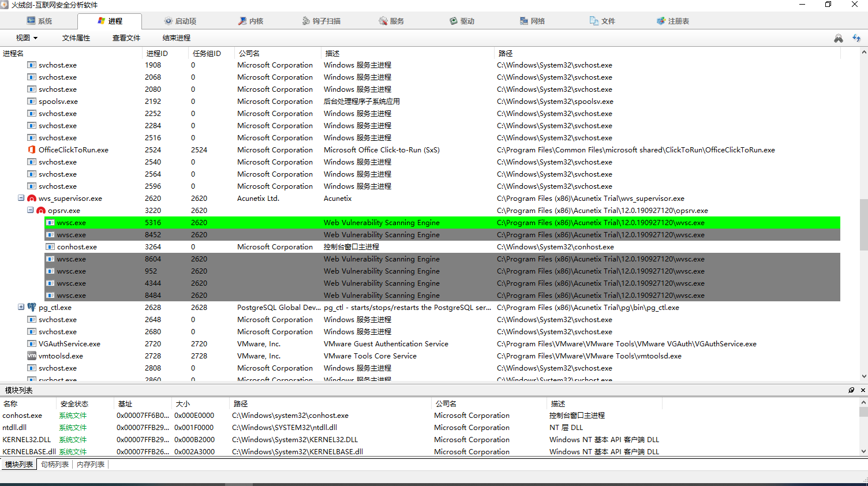Select the wvsc.exe row with PID 952
Viewport: 868px width, 486px height.
[x=442, y=271]
